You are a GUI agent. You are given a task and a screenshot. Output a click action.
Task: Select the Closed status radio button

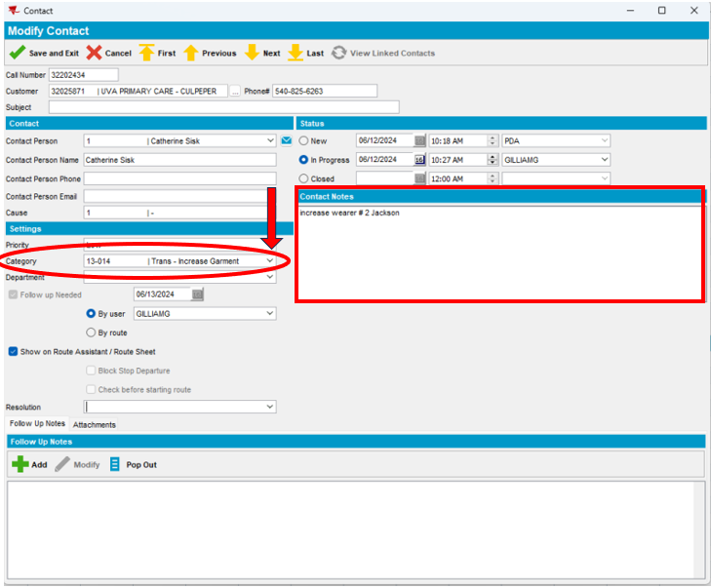[x=303, y=178]
